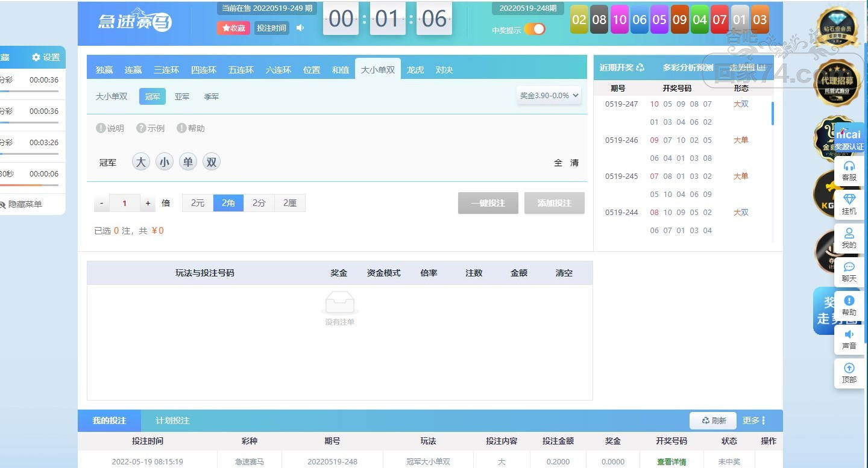Select the 亚军 sub-tab
Viewport: 868px width, 468px height.
(182, 96)
